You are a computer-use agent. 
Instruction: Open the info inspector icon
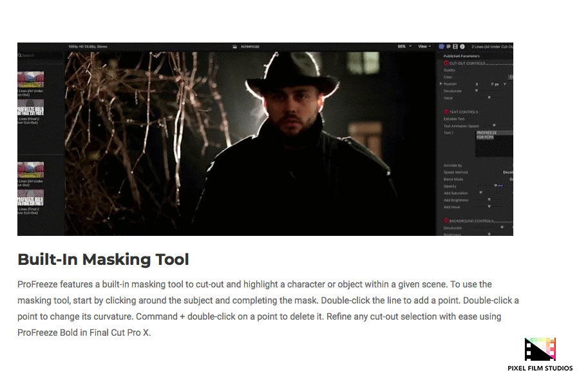click(x=462, y=46)
